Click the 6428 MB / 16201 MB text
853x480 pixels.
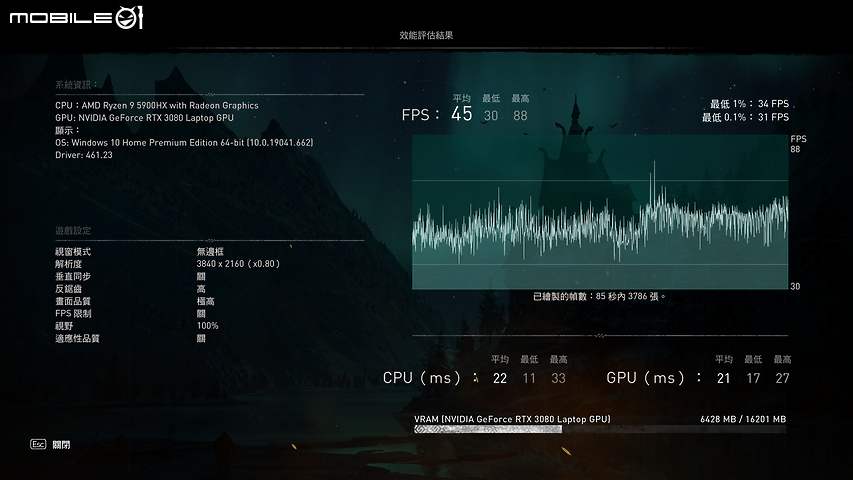pyautogui.click(x=743, y=419)
